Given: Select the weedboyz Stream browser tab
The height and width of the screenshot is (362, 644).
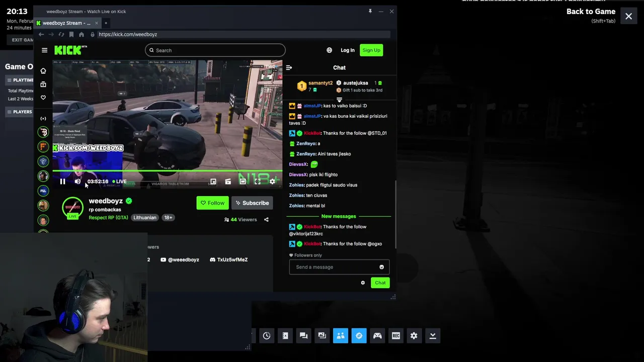Looking at the screenshot, I should [x=67, y=23].
